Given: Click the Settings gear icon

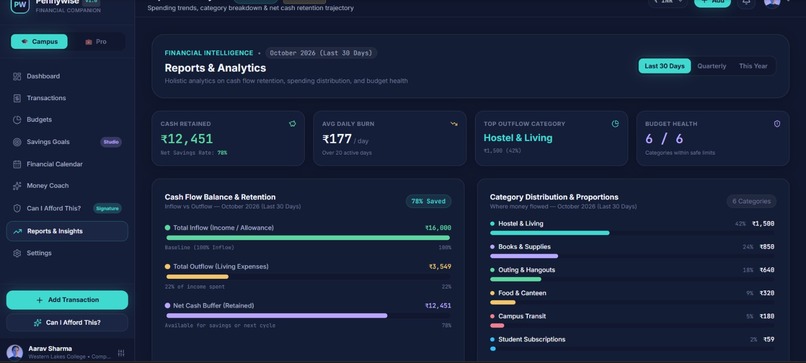Looking at the screenshot, I should pos(17,253).
